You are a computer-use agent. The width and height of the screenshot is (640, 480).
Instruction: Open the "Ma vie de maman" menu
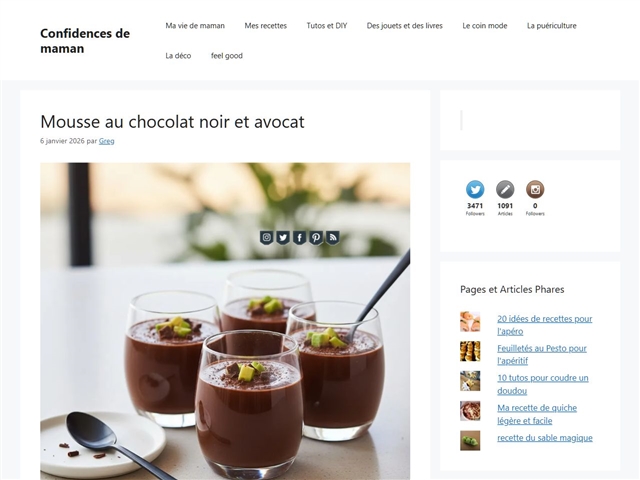tap(195, 26)
